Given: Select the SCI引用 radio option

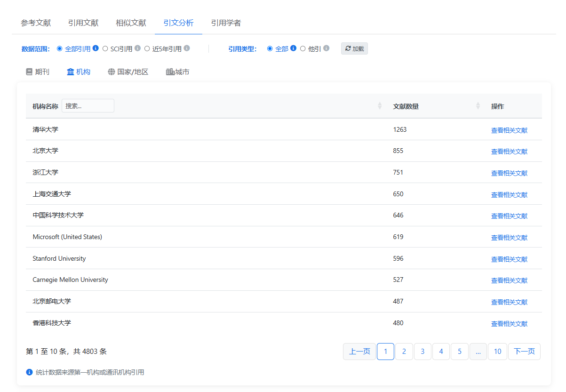Looking at the screenshot, I should (x=105, y=48).
